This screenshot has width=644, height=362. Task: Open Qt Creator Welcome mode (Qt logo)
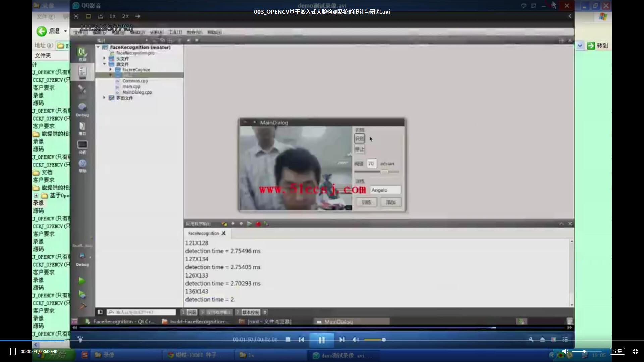click(82, 54)
